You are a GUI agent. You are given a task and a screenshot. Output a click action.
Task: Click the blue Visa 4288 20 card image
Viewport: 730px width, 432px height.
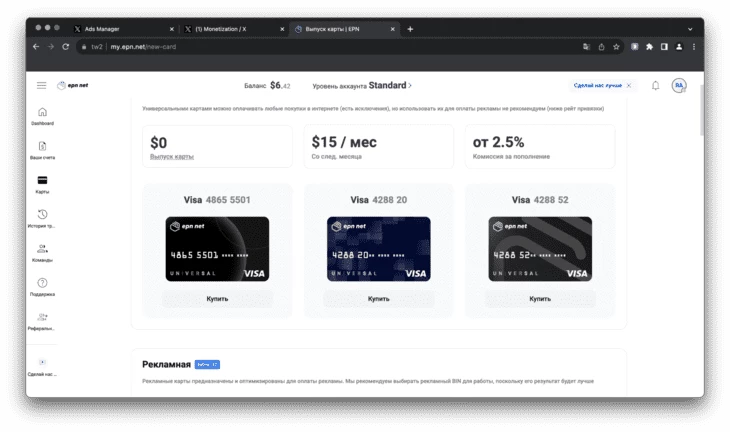[x=379, y=249]
